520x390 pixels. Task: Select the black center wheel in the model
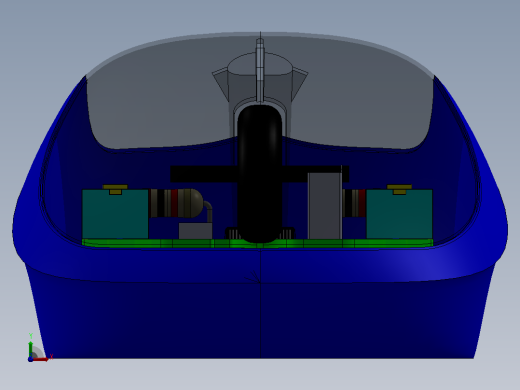[260, 173]
